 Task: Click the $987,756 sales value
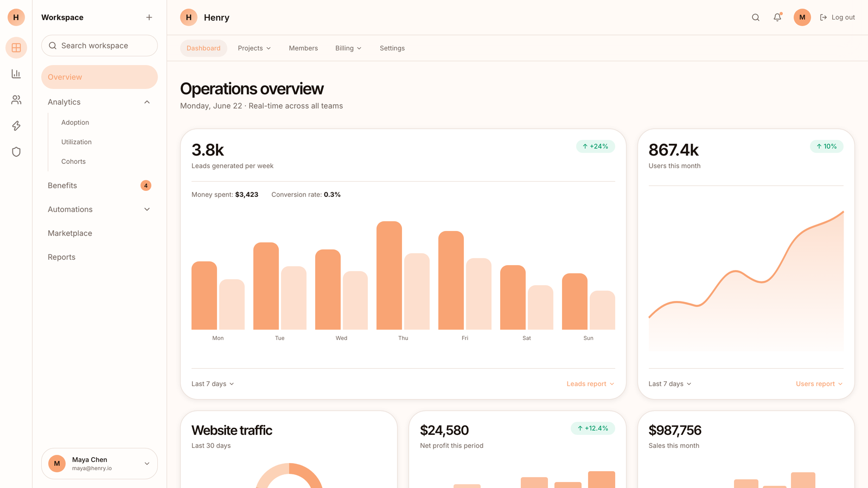tap(675, 431)
